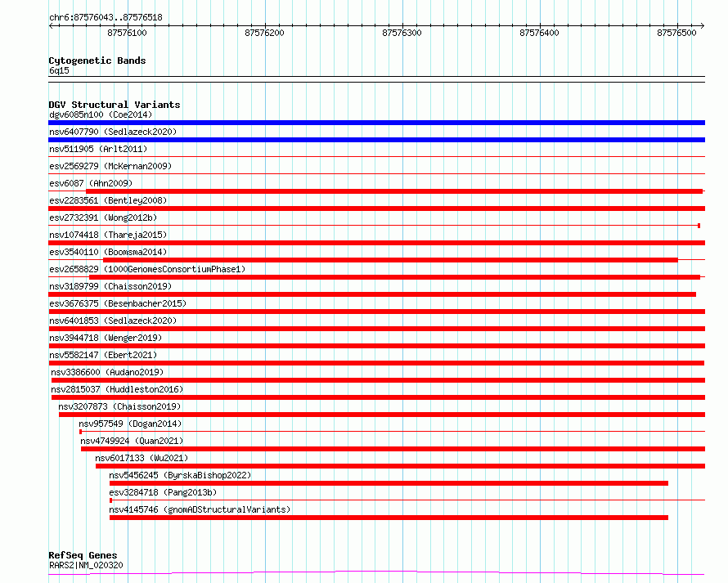Click ruler position 87576500

click(676, 33)
